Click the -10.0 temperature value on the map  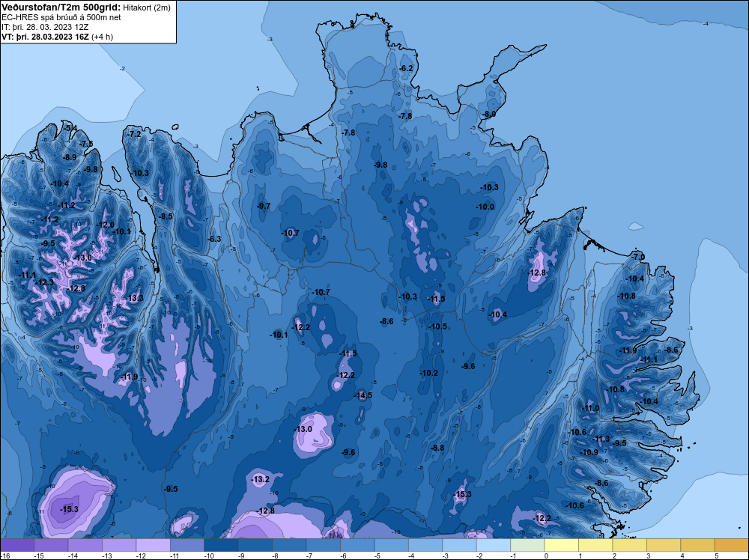point(485,207)
